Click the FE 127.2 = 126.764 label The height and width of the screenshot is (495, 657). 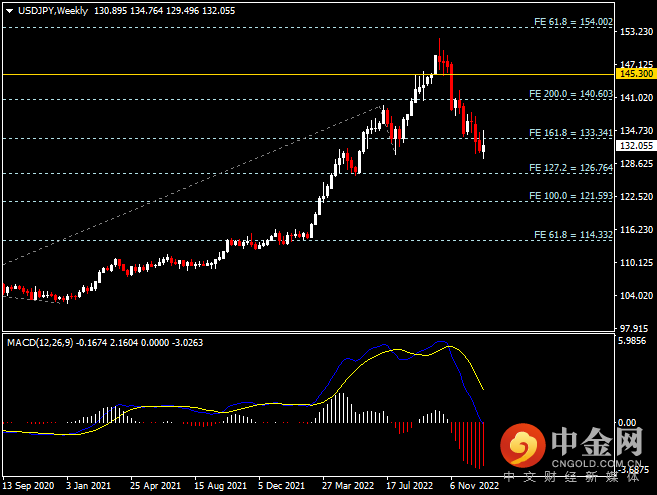573,167
